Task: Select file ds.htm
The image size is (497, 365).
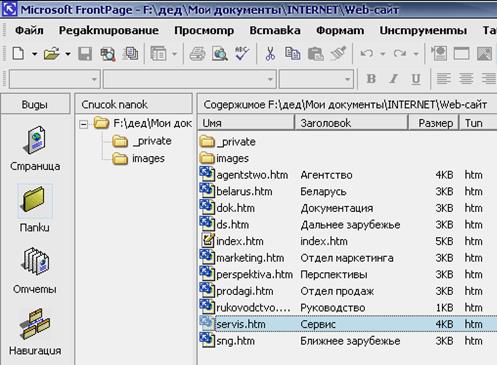Action: [x=224, y=225]
